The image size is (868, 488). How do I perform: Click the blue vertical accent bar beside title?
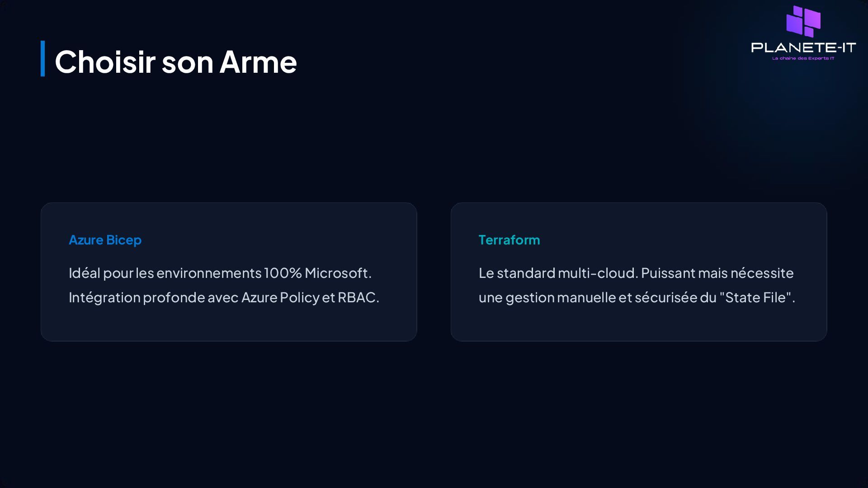point(43,59)
